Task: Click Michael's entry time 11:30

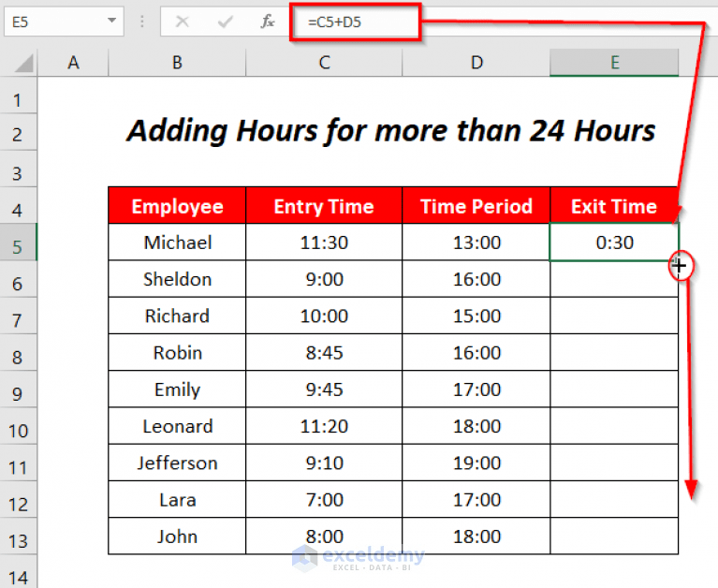Action: point(324,243)
